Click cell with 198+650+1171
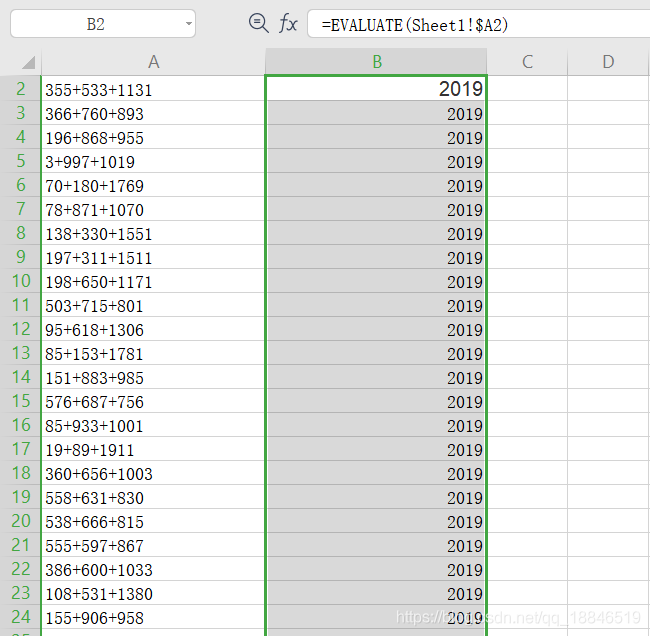The image size is (650, 636). 153,281
